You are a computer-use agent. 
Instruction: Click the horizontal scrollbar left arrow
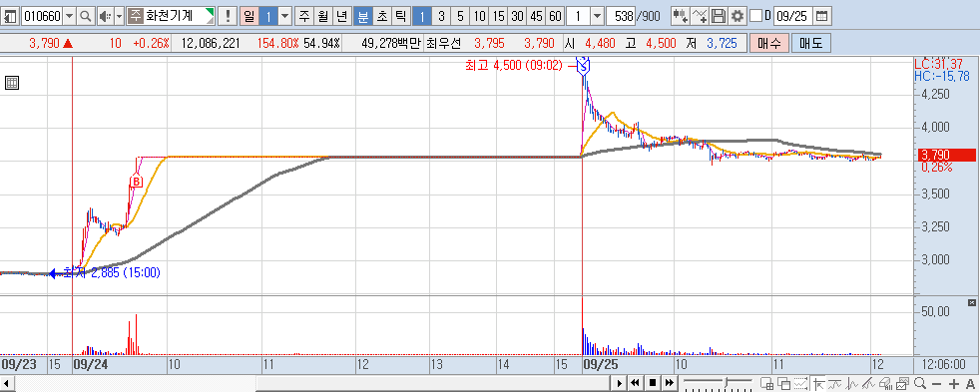6,383
